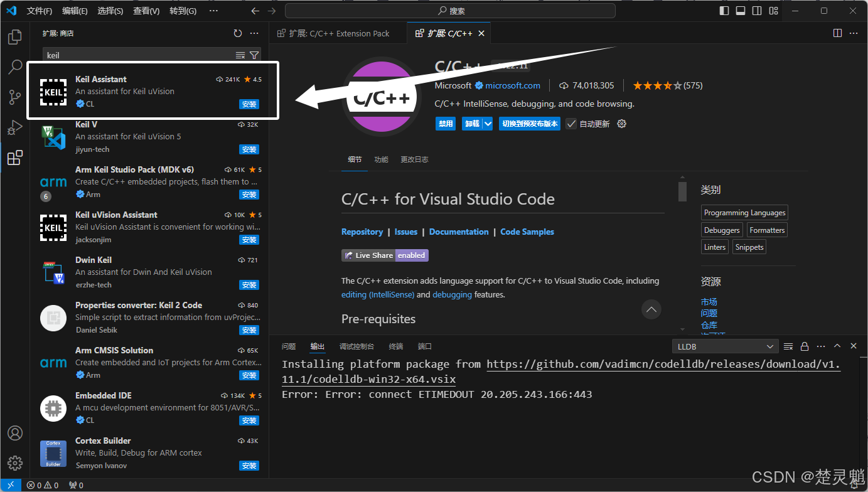Open the Code Samples link

[527, 232]
